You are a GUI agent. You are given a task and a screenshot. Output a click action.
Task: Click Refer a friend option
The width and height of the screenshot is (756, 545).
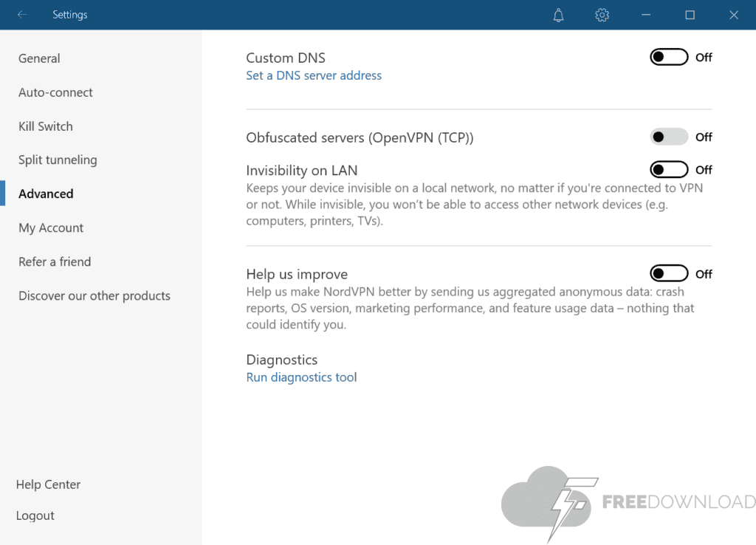[55, 261]
